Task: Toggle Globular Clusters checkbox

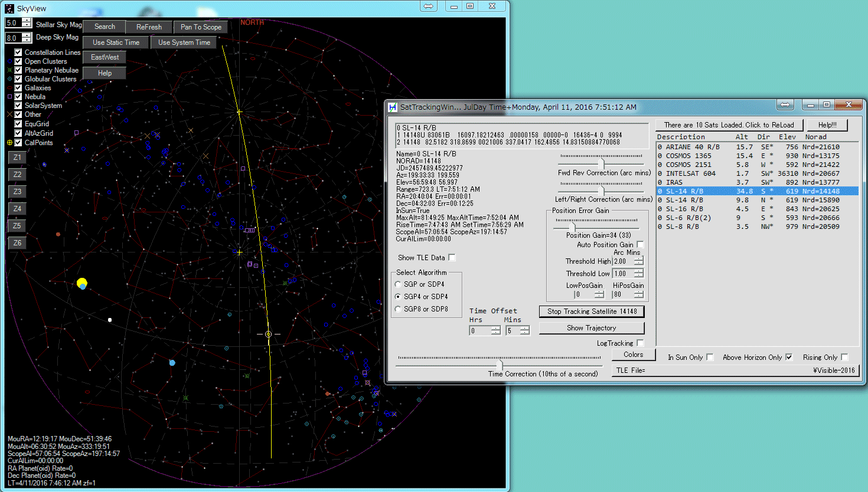Action: click(18, 79)
